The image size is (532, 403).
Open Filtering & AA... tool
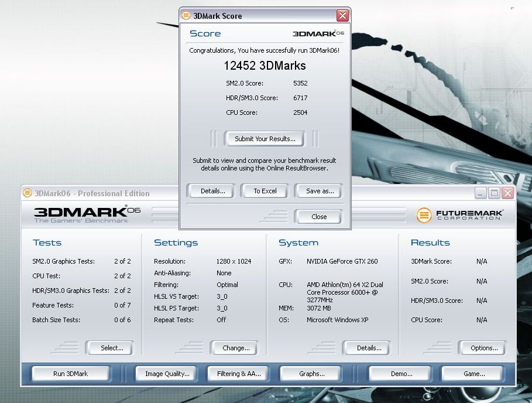239,374
